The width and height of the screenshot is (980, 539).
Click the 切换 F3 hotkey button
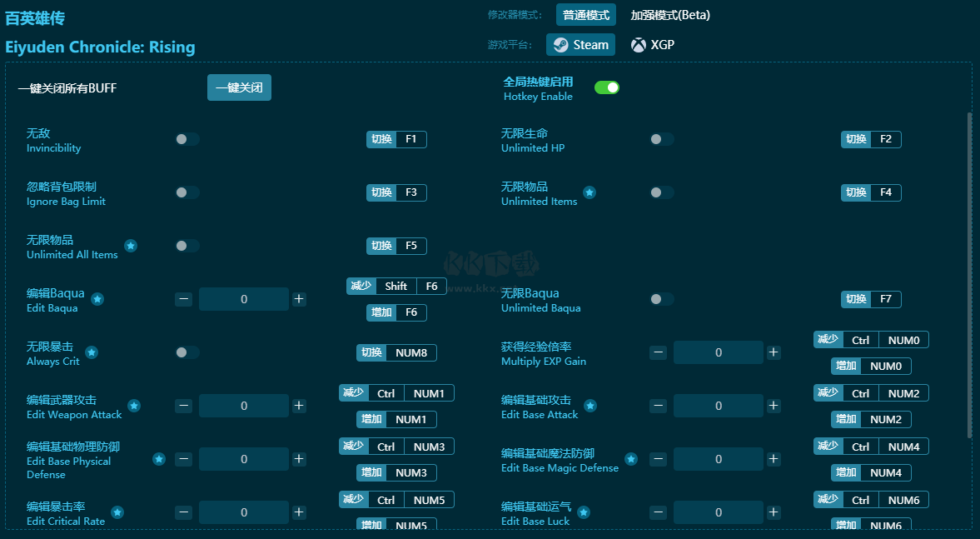(x=397, y=192)
